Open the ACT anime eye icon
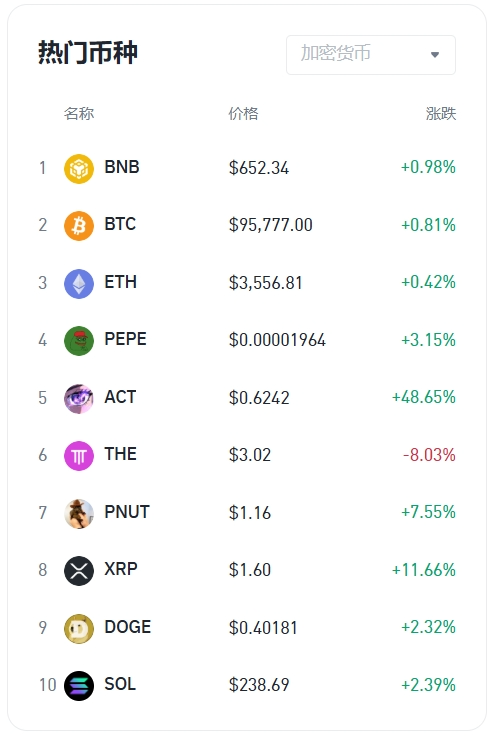This screenshot has height=737, width=495. pyautogui.click(x=79, y=399)
